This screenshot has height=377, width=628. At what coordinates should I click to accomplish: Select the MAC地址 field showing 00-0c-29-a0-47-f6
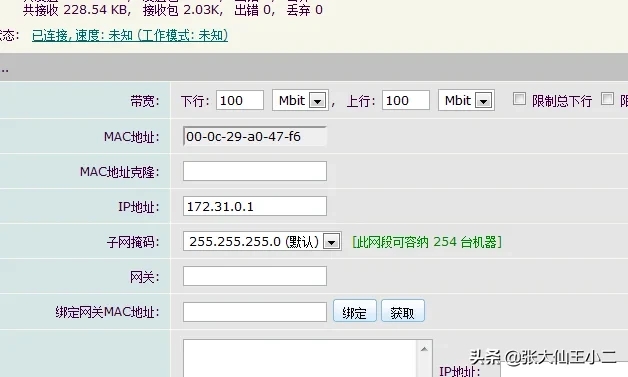[x=255, y=136]
